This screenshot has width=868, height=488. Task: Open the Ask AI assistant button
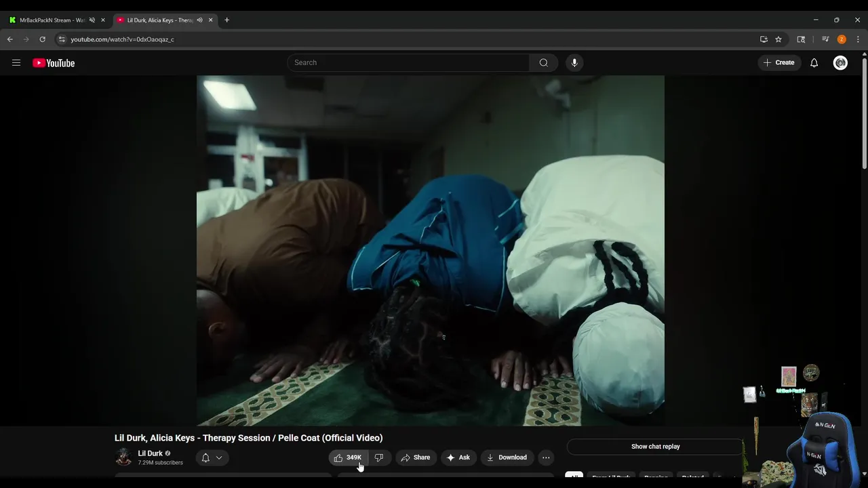[x=458, y=457]
